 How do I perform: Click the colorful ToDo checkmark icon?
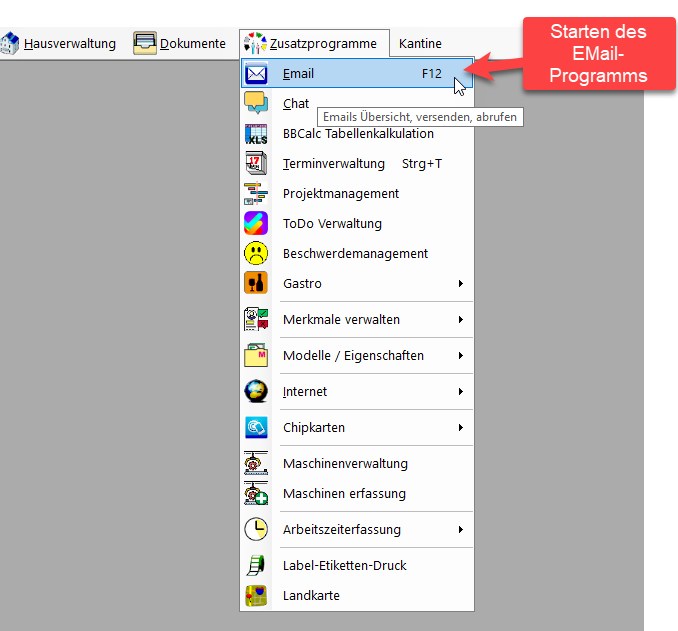pyautogui.click(x=256, y=223)
